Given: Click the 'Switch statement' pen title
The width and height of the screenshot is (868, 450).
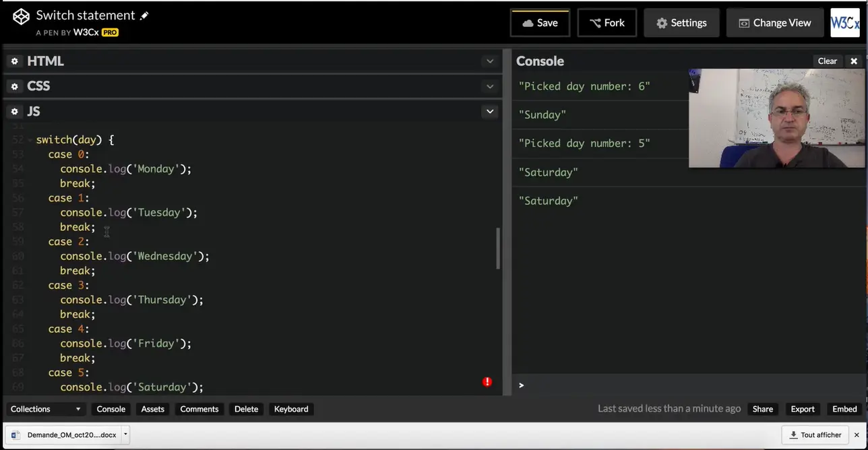Looking at the screenshot, I should (x=86, y=15).
